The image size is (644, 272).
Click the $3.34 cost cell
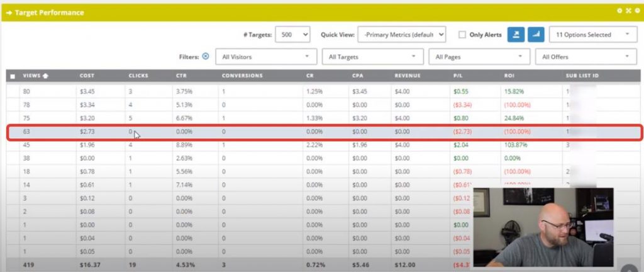[86, 105]
